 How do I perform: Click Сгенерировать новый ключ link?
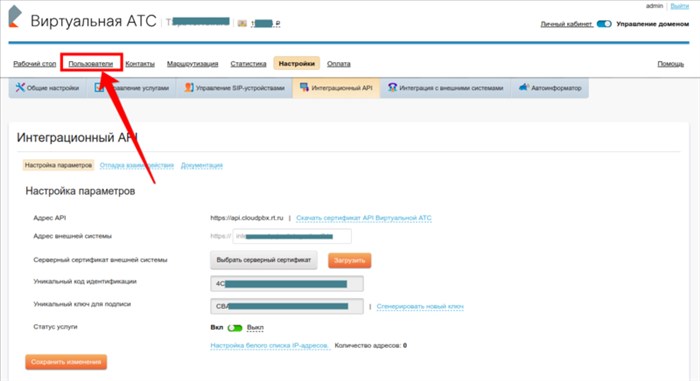(x=420, y=306)
